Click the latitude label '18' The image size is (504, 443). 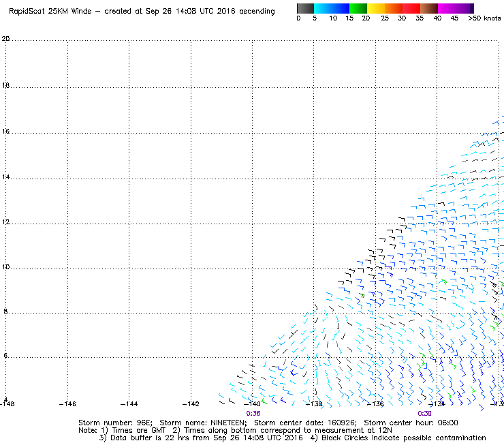[x=5, y=85]
